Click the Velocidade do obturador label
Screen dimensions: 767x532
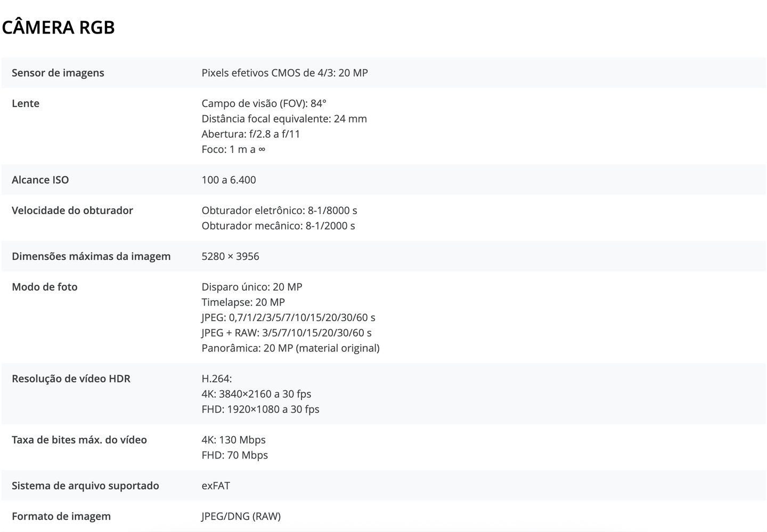point(72,210)
